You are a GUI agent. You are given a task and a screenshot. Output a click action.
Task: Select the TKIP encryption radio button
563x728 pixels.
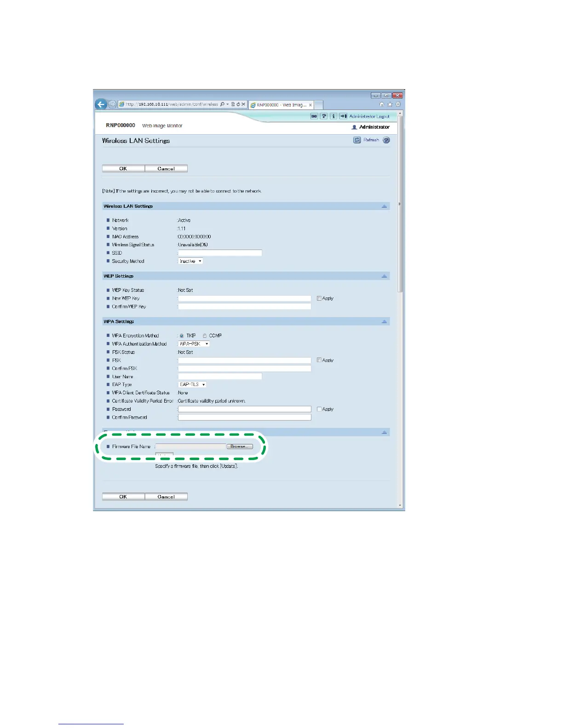point(182,336)
